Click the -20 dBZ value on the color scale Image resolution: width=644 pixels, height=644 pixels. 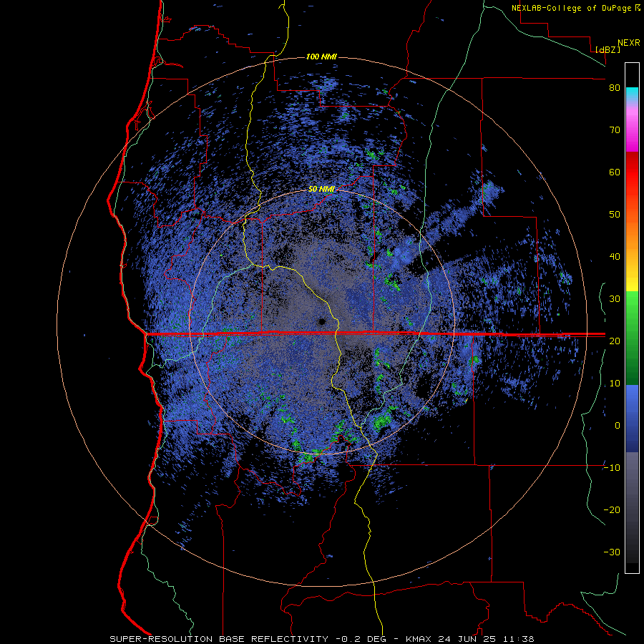pyautogui.click(x=612, y=509)
